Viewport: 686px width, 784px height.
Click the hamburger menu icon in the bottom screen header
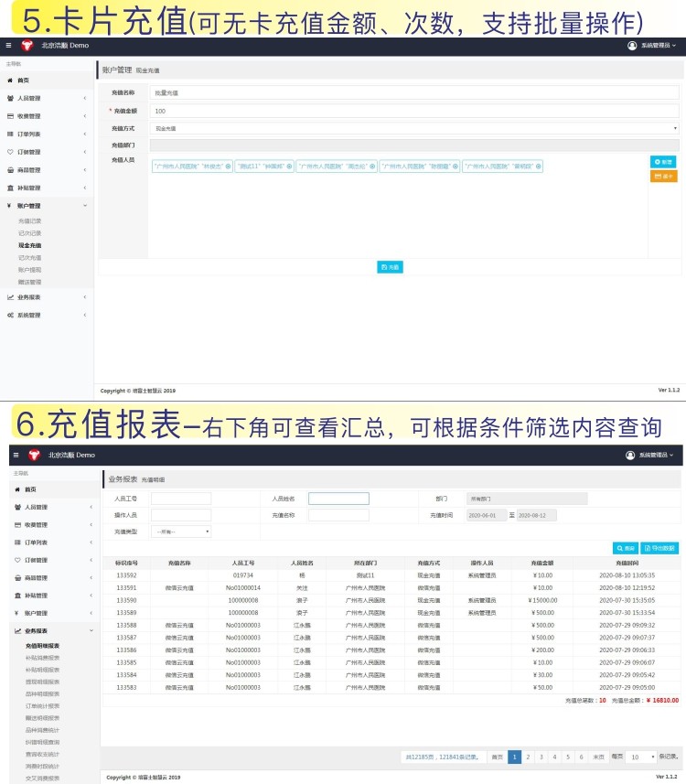tap(13, 455)
